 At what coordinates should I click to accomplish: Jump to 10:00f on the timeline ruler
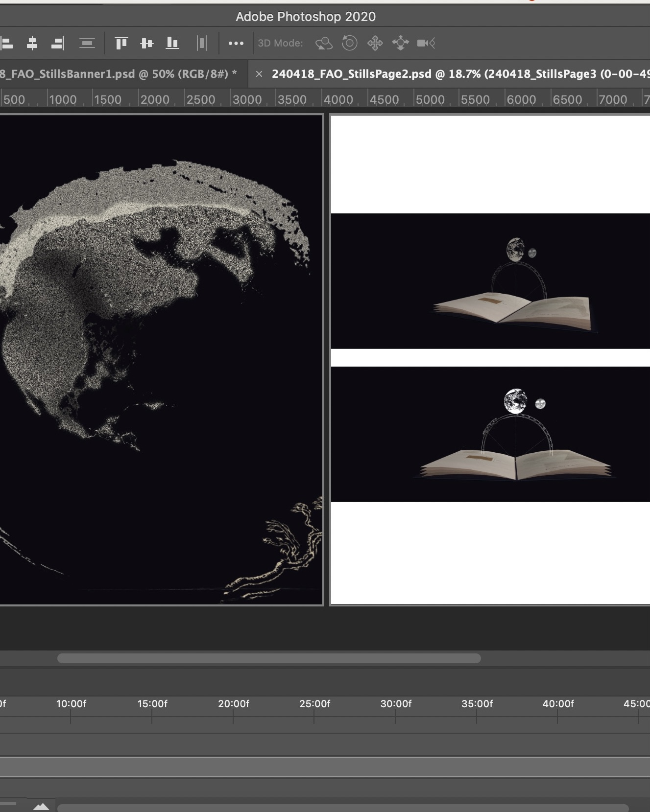pos(71,704)
